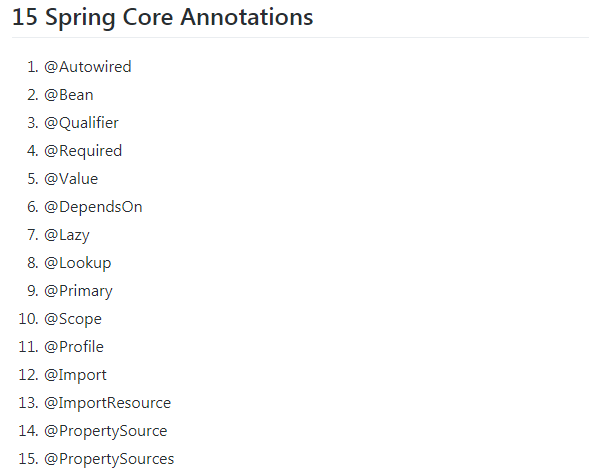Click the list number 15 marker
Image resolution: width=589 pixels, height=475 pixels.
click(29, 459)
